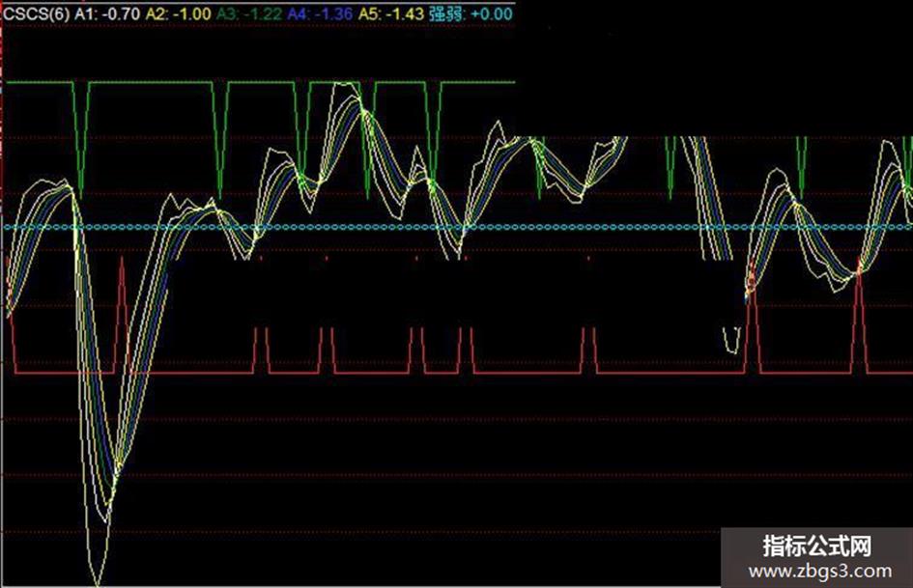Viewport: 913px width, 588px height.
Task: Select the green A3: -1.22 value readout
Action: pos(249,14)
